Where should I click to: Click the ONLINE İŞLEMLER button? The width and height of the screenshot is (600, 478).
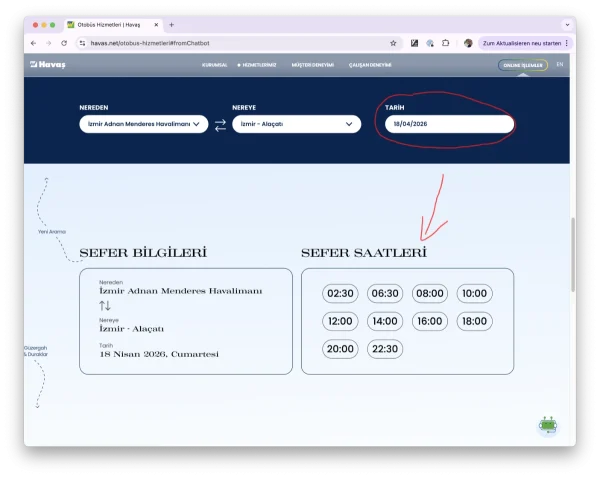[x=523, y=65]
